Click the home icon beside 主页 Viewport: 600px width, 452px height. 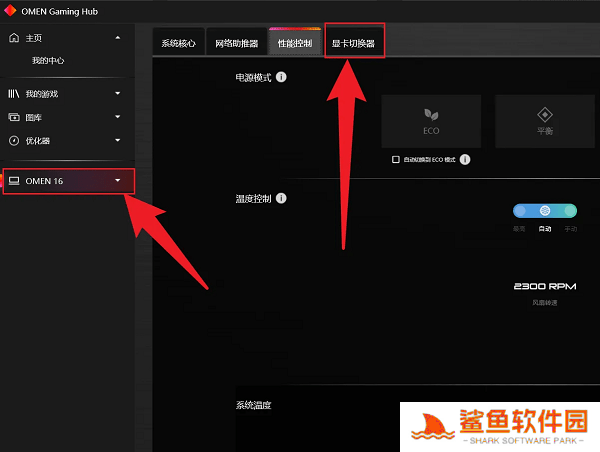(14, 38)
